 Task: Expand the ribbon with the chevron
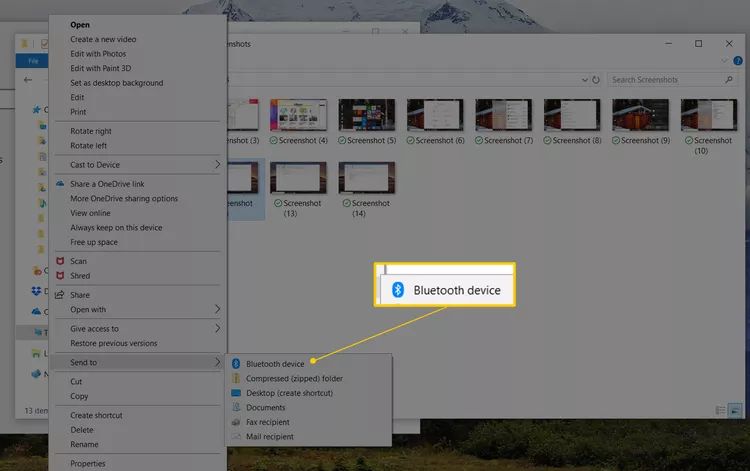click(725, 61)
